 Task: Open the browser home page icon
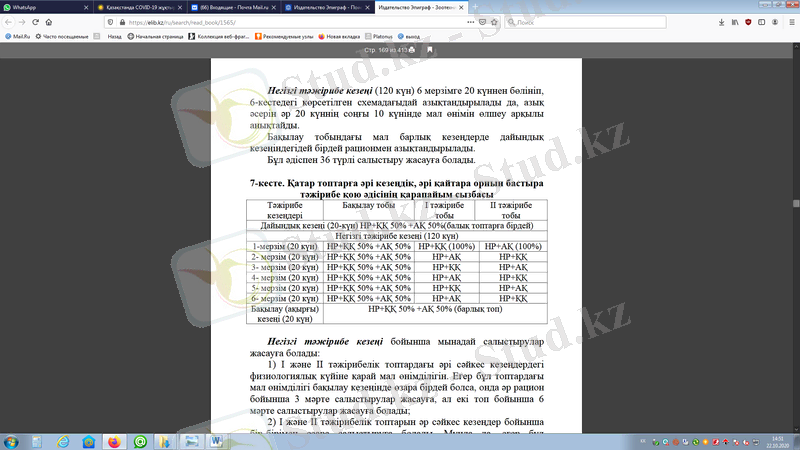click(x=49, y=22)
